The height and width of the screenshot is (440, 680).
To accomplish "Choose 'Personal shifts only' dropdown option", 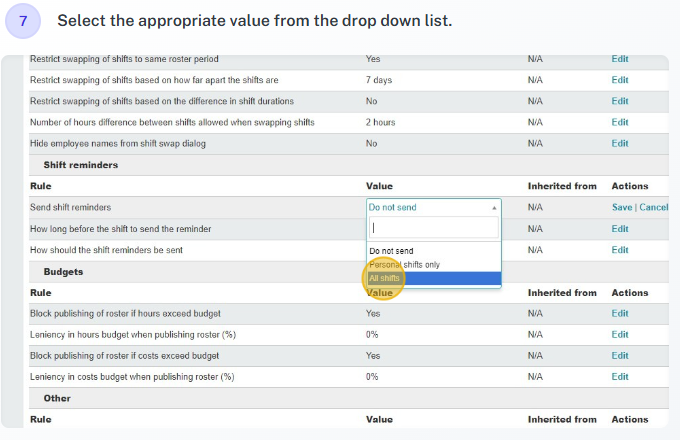I will (434, 264).
